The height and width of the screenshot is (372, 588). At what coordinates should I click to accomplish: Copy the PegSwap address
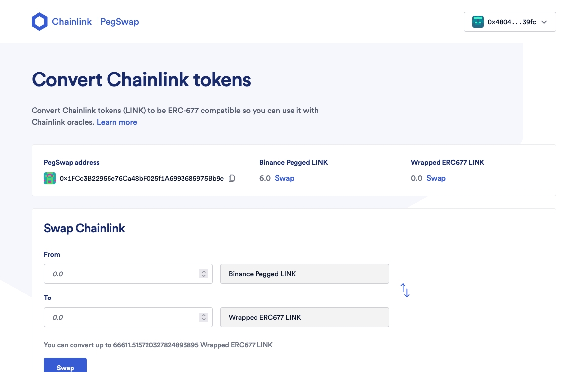click(232, 178)
